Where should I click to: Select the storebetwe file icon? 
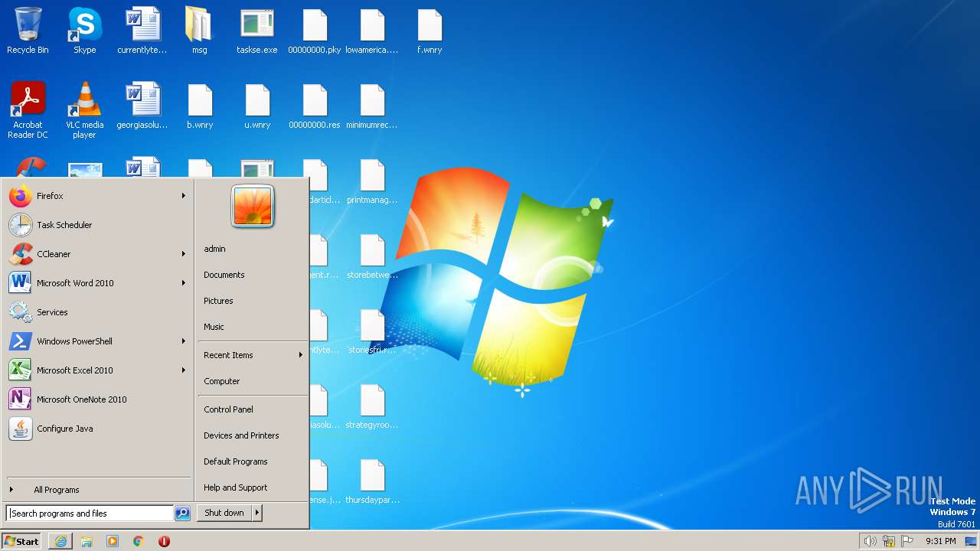tap(372, 256)
